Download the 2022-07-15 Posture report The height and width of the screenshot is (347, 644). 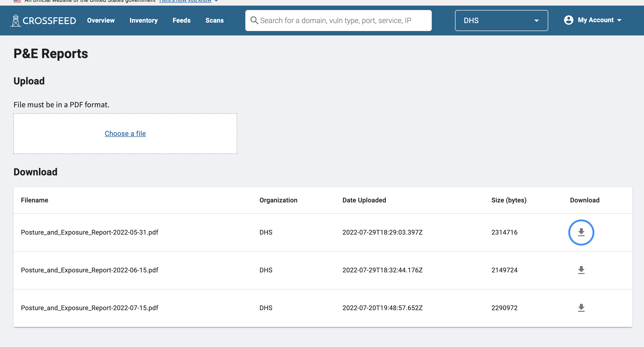pos(581,308)
